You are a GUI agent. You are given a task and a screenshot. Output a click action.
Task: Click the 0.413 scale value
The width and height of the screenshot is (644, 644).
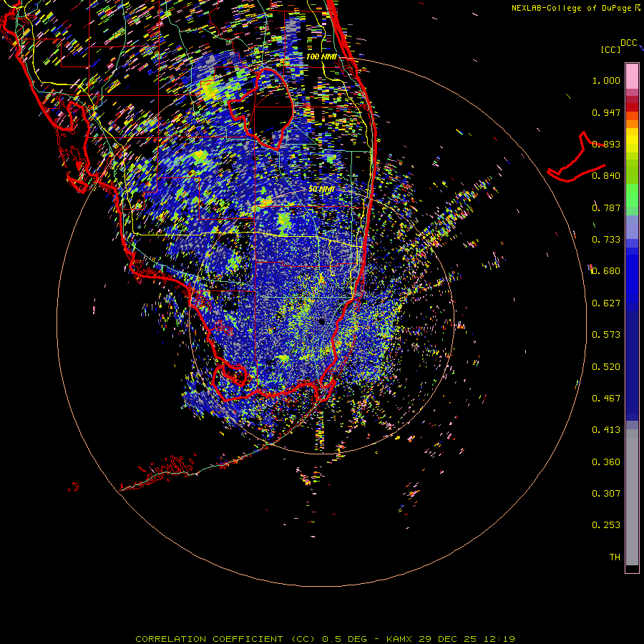(606, 430)
